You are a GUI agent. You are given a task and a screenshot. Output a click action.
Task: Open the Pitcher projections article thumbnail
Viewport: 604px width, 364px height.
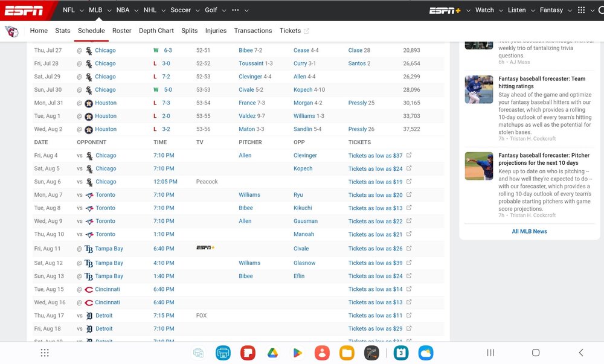479,166
